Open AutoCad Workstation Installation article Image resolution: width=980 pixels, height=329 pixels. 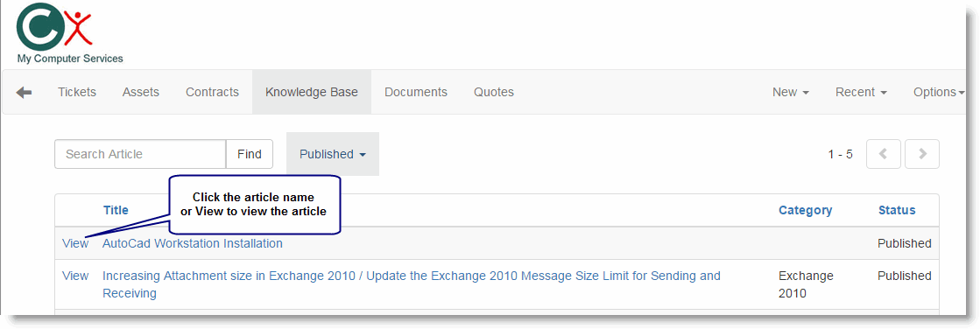(193, 243)
